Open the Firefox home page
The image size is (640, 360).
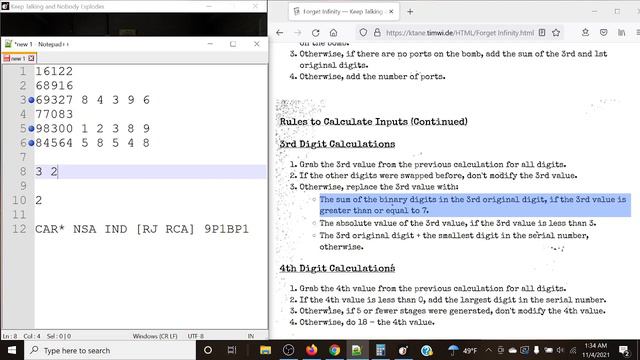click(333, 33)
